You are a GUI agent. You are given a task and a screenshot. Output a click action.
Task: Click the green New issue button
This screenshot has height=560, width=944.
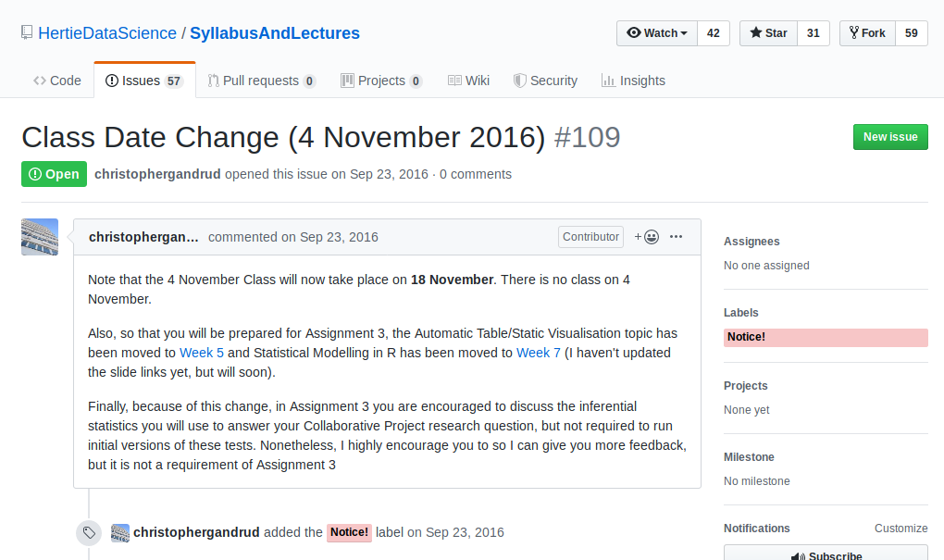coord(890,137)
